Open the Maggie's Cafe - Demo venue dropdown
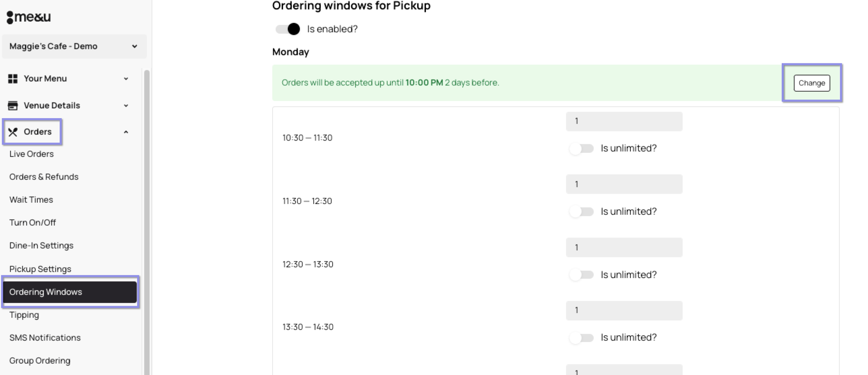This screenshot has height=375, width=868. (x=74, y=46)
